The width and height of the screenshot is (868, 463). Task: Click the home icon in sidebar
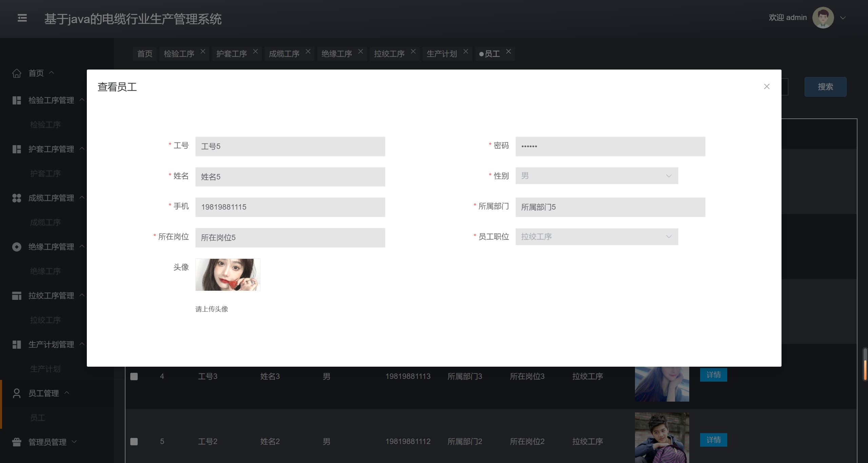17,73
